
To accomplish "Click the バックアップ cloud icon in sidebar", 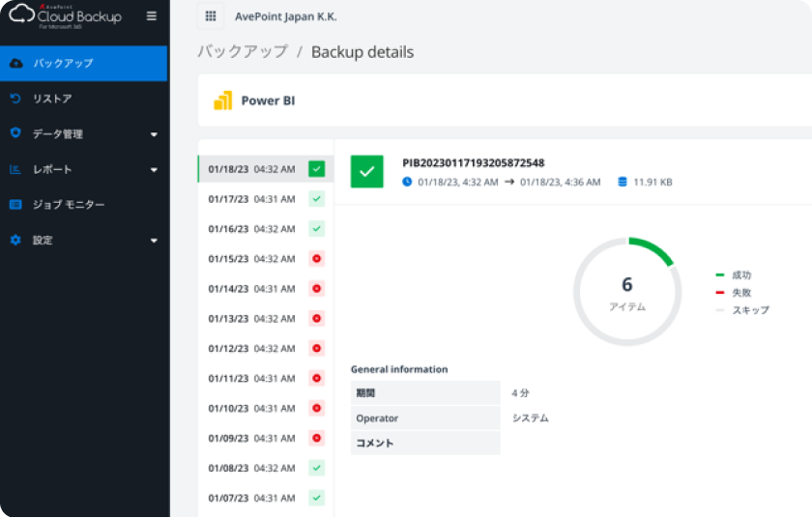I will coord(16,63).
